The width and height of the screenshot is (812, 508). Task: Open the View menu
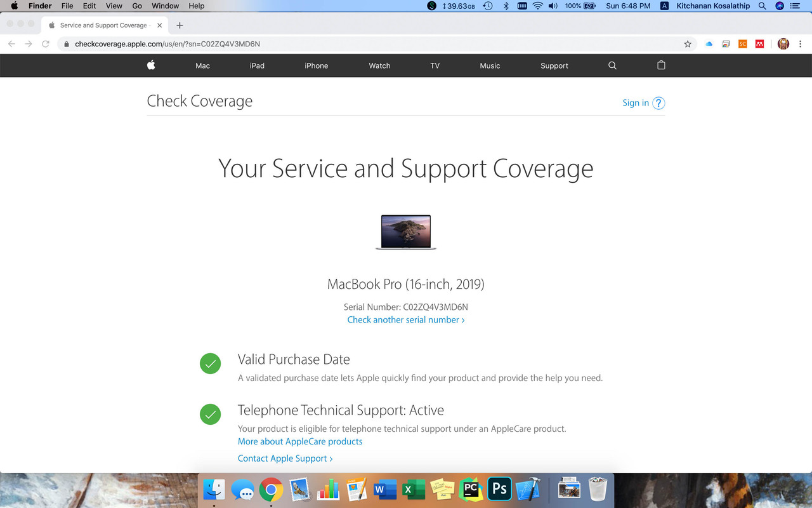tap(114, 6)
